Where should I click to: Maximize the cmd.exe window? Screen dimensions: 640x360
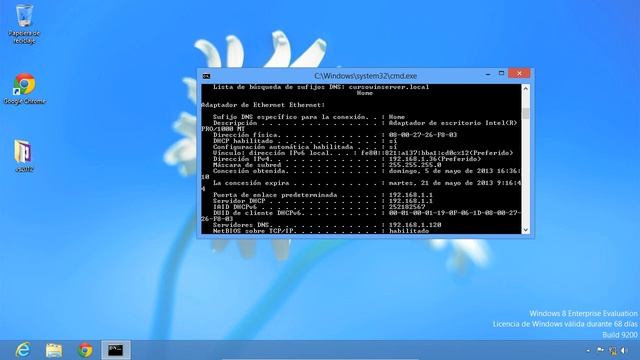(x=501, y=73)
